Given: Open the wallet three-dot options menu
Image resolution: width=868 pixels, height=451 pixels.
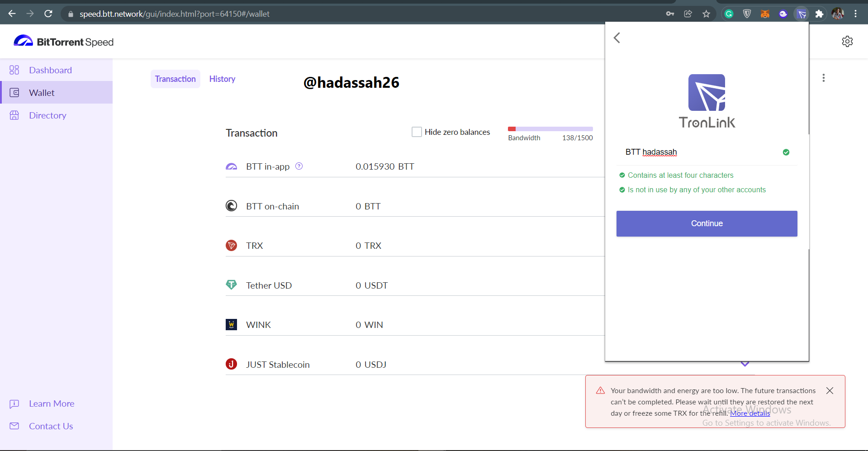Looking at the screenshot, I should [x=824, y=78].
